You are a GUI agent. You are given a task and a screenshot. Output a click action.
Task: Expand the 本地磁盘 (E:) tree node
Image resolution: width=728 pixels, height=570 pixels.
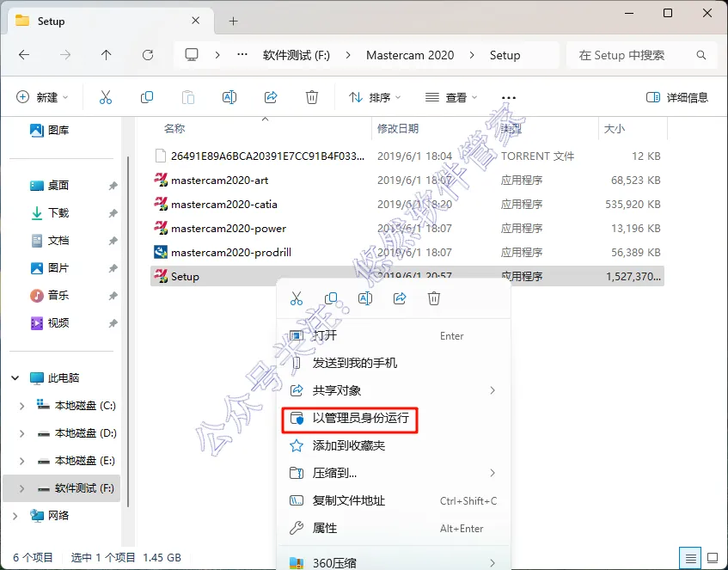pyautogui.click(x=21, y=461)
